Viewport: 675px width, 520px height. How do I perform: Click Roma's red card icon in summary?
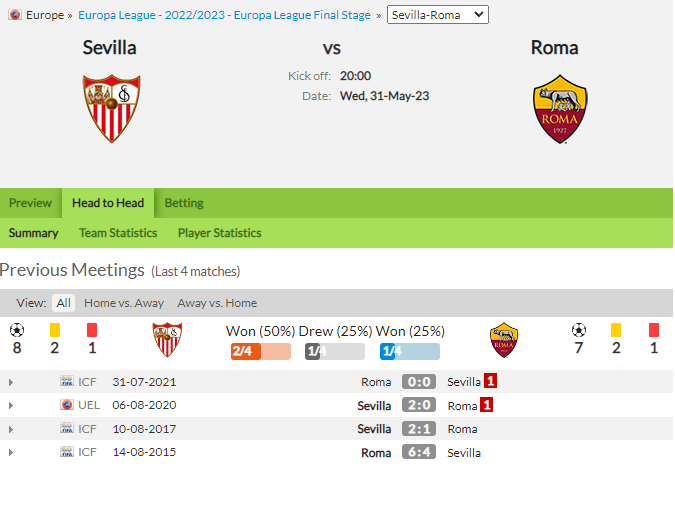point(653,330)
